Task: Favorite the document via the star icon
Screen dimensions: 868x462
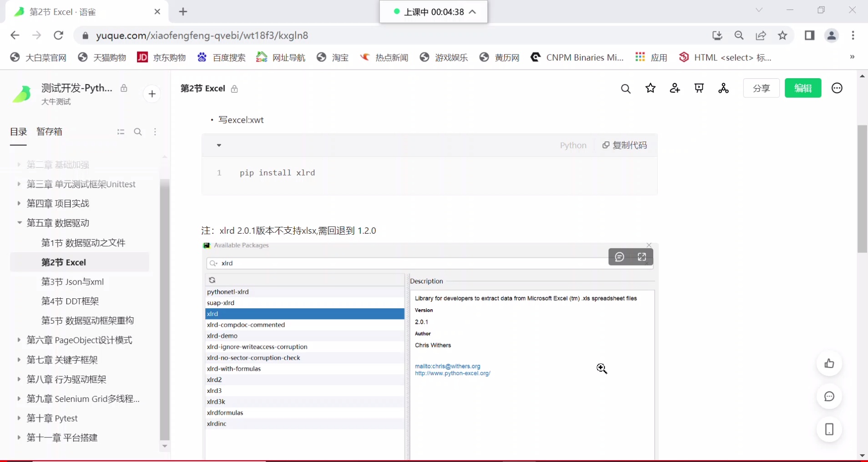Action: point(651,89)
